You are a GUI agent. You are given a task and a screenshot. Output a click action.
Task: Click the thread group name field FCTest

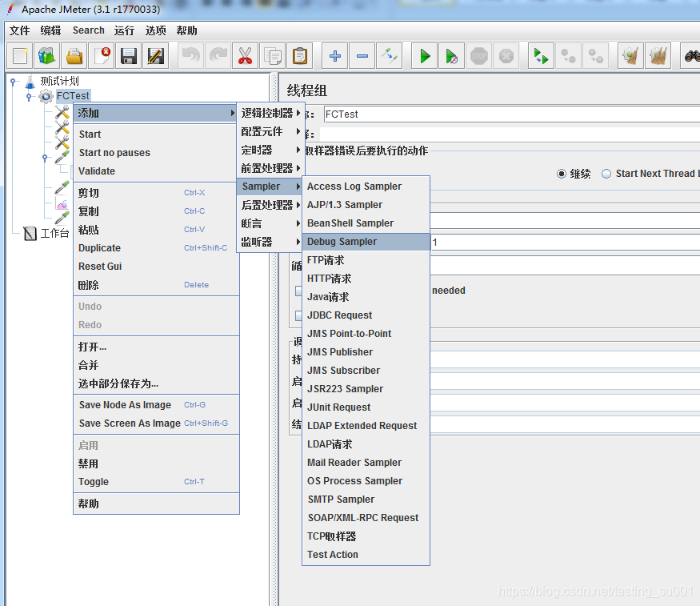pos(512,114)
